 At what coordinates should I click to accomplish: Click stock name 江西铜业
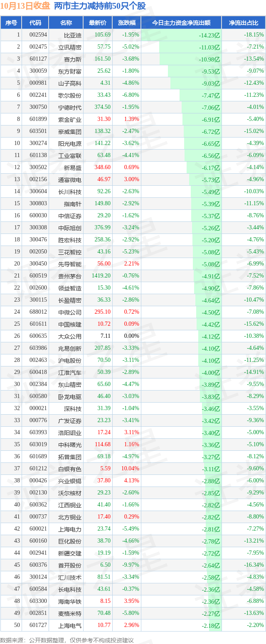tap(70, 505)
